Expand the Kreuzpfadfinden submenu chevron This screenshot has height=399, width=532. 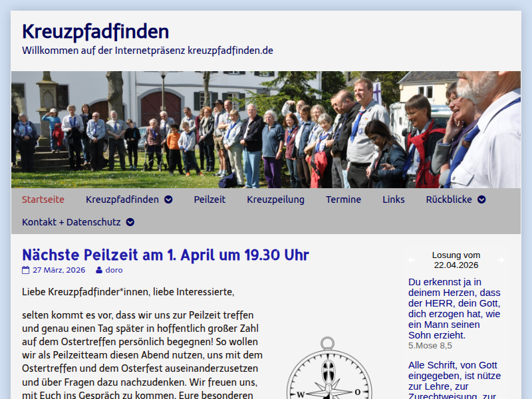coord(168,199)
